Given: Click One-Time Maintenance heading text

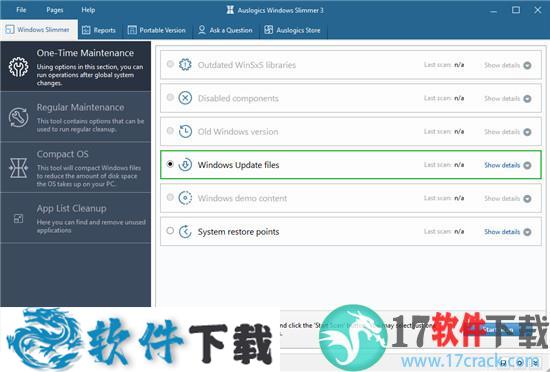Looking at the screenshot, I should (x=85, y=53).
